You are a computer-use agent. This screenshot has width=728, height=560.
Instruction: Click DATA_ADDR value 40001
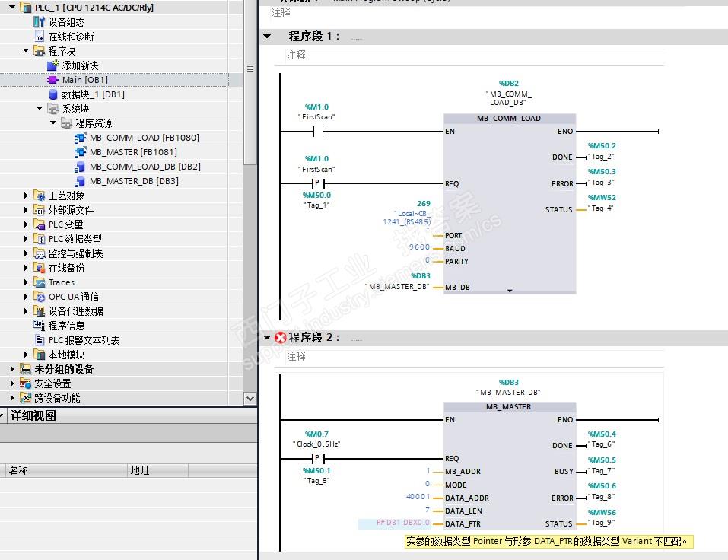(x=418, y=497)
